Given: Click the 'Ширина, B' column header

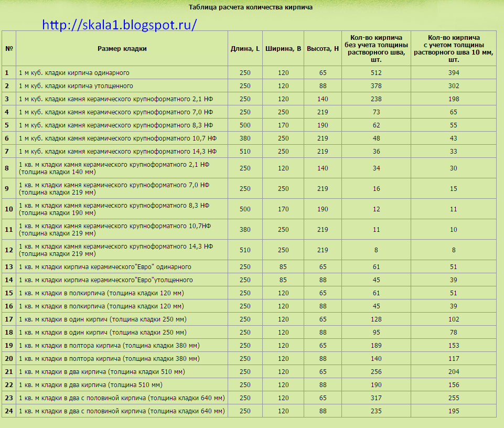Looking at the screenshot, I should tap(283, 48).
